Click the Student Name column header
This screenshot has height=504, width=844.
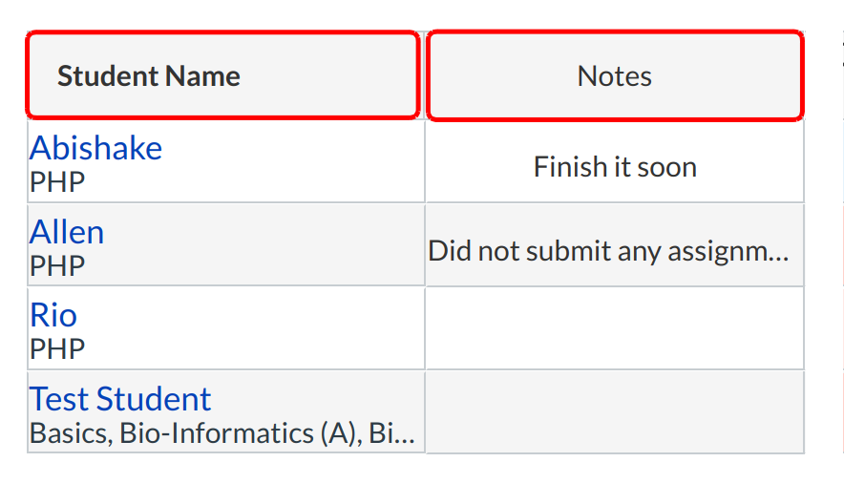click(149, 76)
